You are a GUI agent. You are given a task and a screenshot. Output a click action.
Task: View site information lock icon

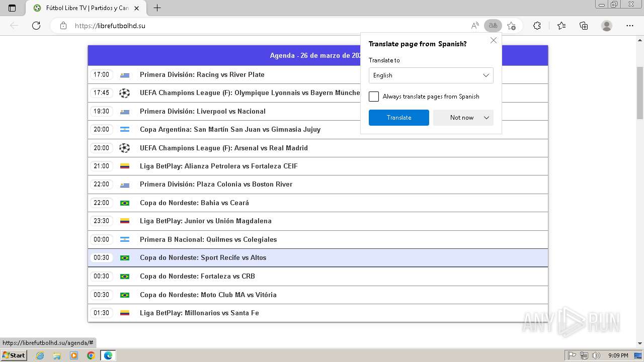point(63,26)
